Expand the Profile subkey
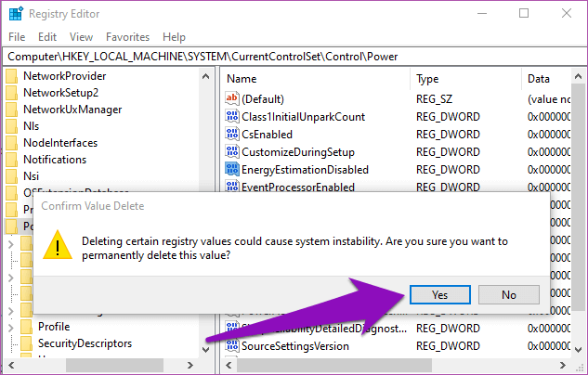This screenshot has width=588, height=375. pos(11,328)
